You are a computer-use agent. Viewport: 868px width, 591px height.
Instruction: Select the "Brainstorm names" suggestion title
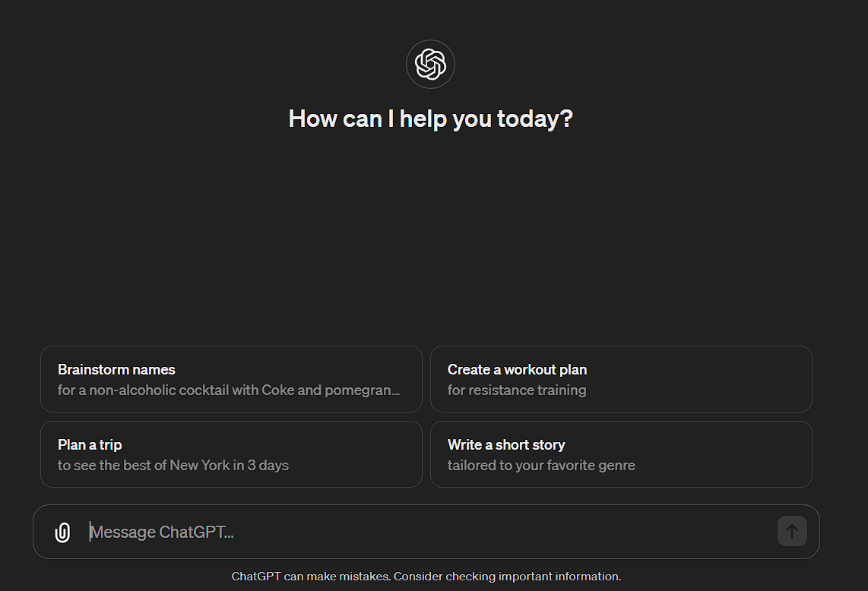[116, 370]
